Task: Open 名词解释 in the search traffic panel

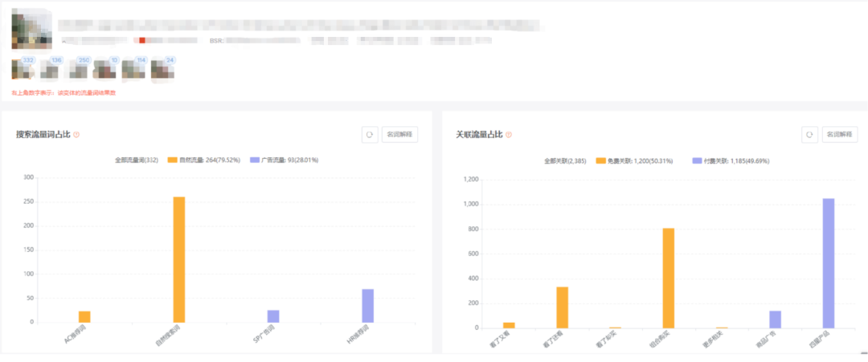Action: click(x=399, y=134)
